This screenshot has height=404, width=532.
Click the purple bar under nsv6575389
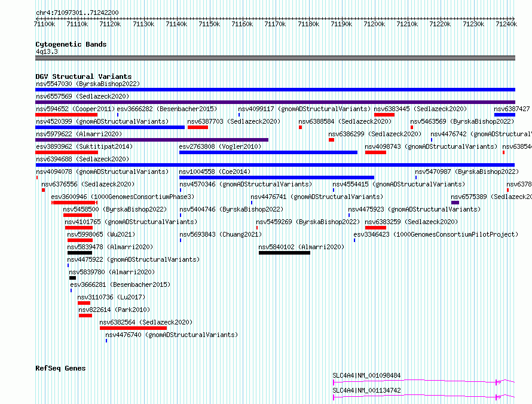(455, 203)
